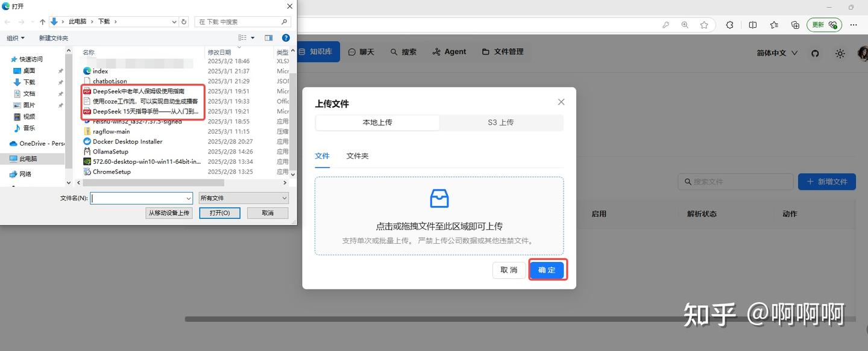Switch to the 文件管理 tab
868x351 pixels.
503,52
